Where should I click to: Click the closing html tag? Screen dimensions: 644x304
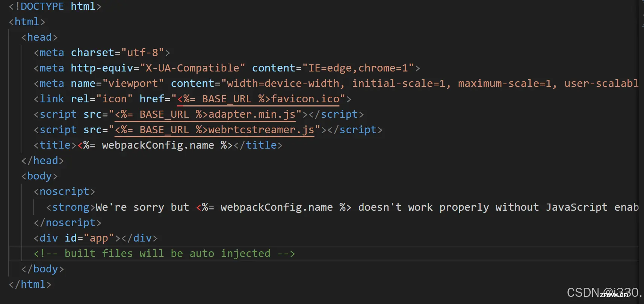coord(30,284)
